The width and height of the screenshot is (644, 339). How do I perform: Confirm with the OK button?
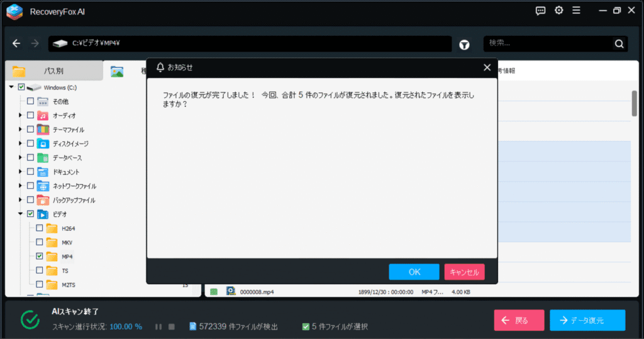click(414, 272)
